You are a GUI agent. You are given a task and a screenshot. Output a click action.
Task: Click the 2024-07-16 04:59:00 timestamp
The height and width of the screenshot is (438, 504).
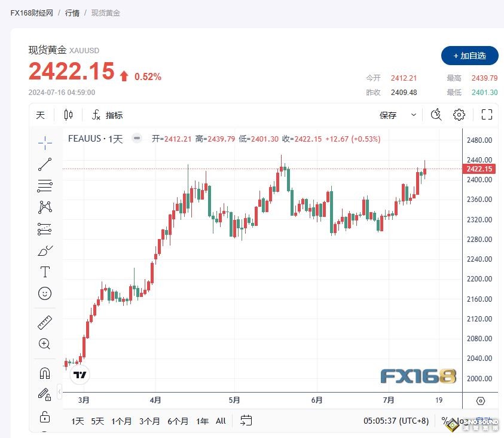tap(62, 93)
